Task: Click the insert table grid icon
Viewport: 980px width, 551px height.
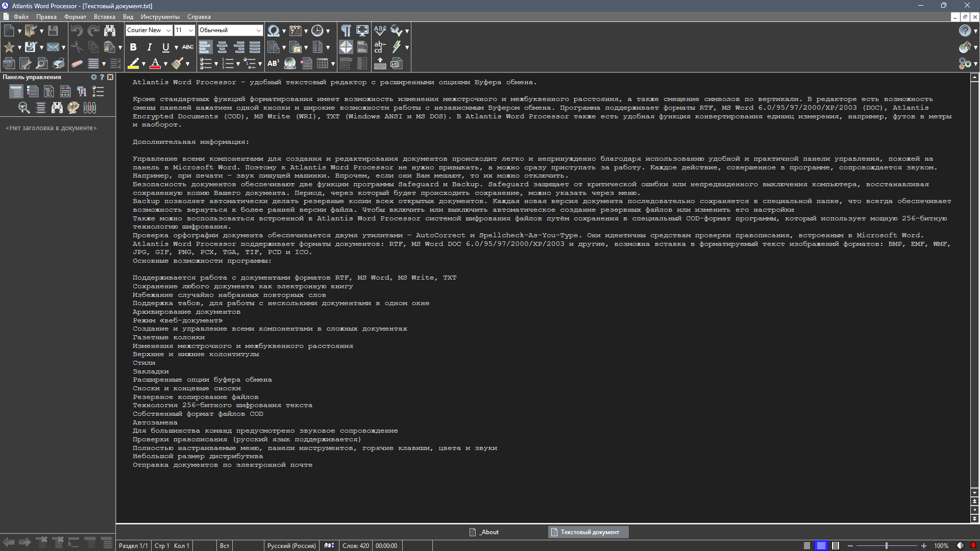Action: (323, 63)
